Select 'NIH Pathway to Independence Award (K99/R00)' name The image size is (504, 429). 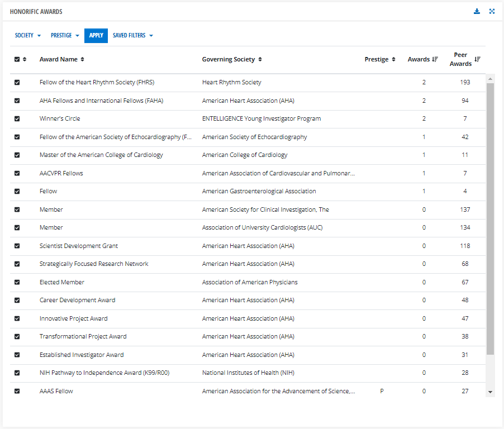coord(104,373)
